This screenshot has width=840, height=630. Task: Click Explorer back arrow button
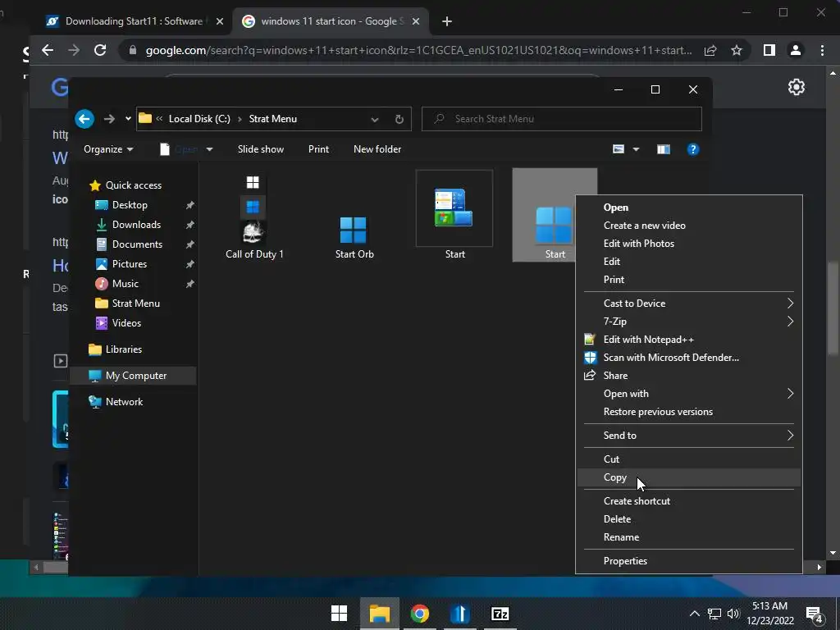coord(84,119)
